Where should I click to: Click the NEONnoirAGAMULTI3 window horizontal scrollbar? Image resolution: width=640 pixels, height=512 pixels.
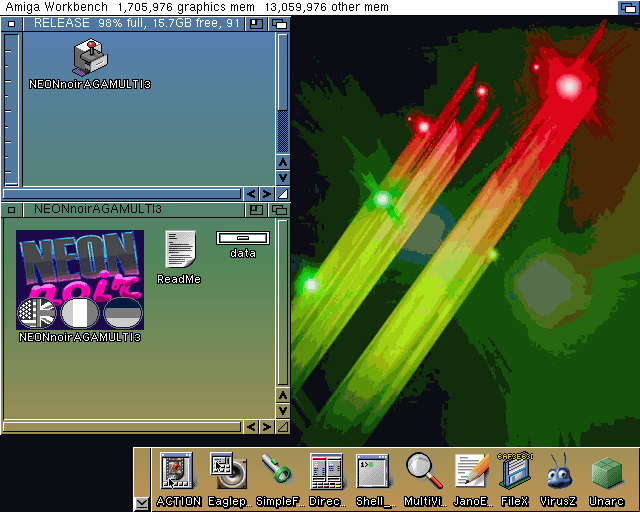click(122, 427)
